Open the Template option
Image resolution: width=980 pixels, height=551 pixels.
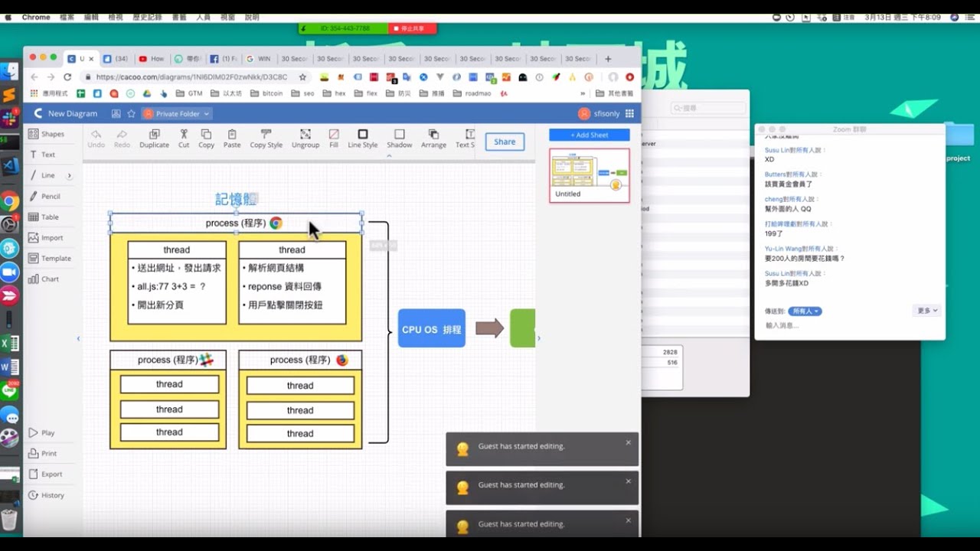(x=49, y=258)
